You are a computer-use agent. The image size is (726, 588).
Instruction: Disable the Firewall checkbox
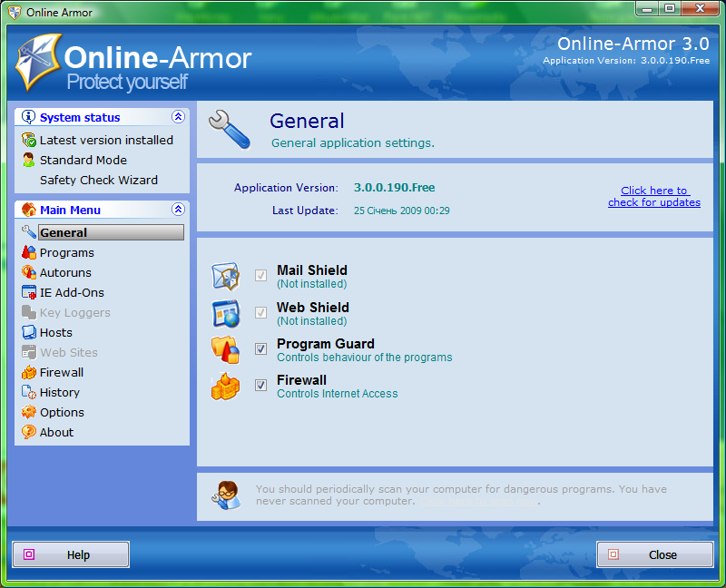pos(260,385)
